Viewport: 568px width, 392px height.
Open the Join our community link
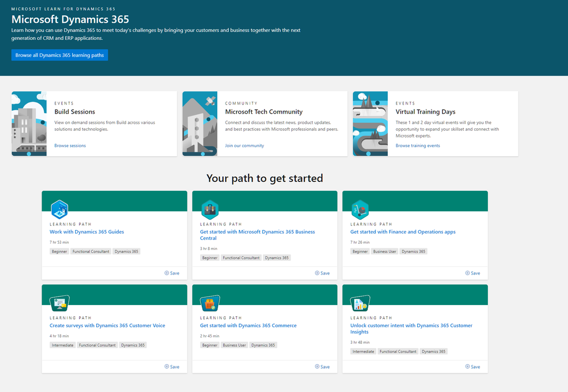[x=244, y=145]
